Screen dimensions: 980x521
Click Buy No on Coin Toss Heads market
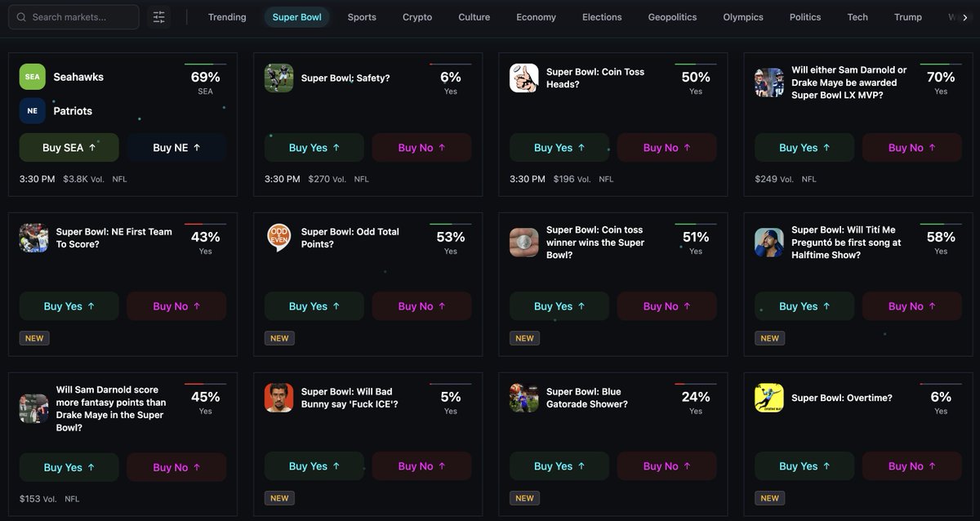click(x=666, y=147)
